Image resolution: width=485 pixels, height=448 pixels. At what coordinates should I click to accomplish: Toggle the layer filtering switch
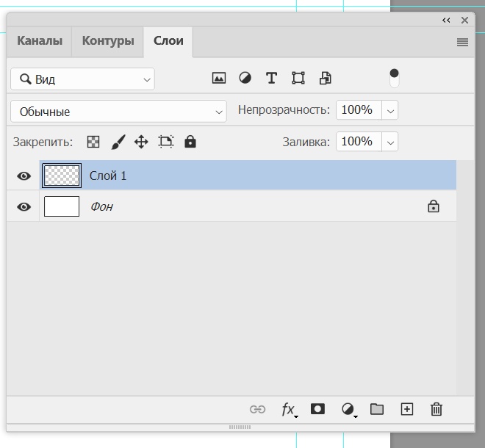pyautogui.click(x=395, y=78)
